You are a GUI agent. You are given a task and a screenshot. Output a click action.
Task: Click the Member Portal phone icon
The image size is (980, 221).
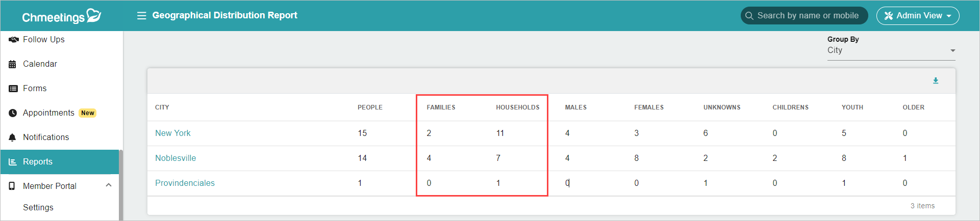point(12,186)
